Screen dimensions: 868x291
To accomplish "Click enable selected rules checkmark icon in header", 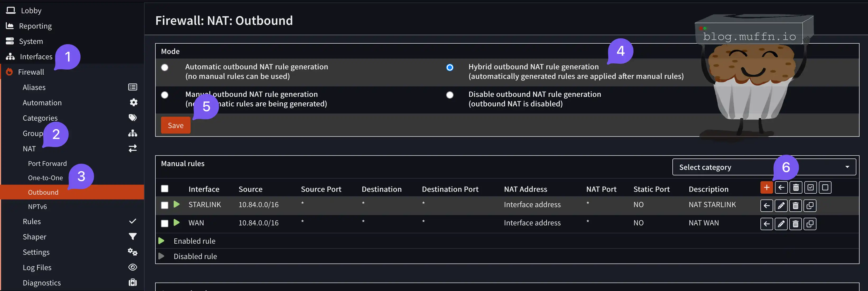I will [810, 188].
